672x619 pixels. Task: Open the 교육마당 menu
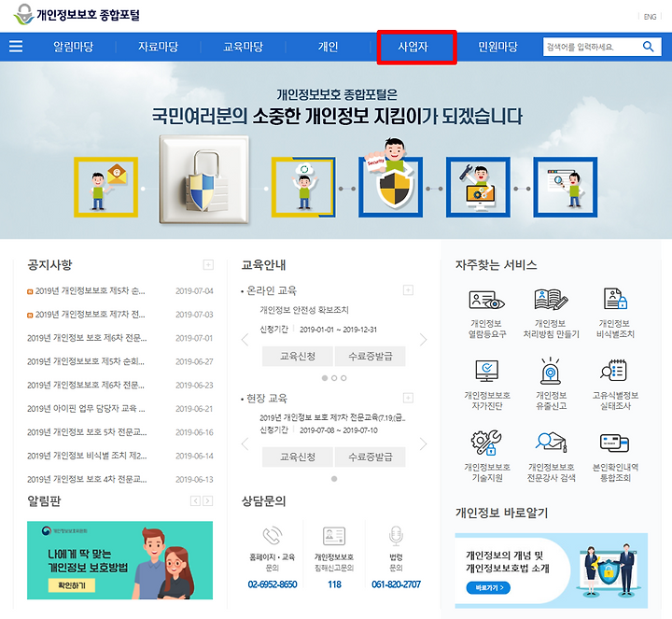pyautogui.click(x=243, y=47)
